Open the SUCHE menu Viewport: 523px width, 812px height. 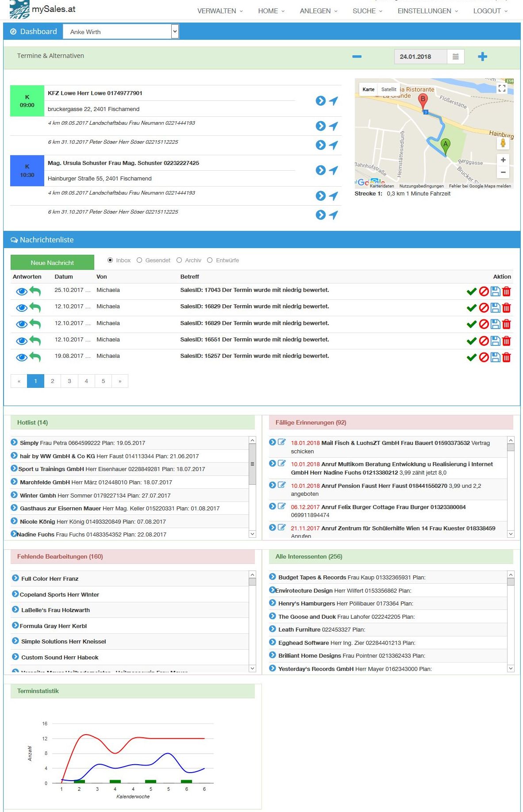[x=367, y=11]
